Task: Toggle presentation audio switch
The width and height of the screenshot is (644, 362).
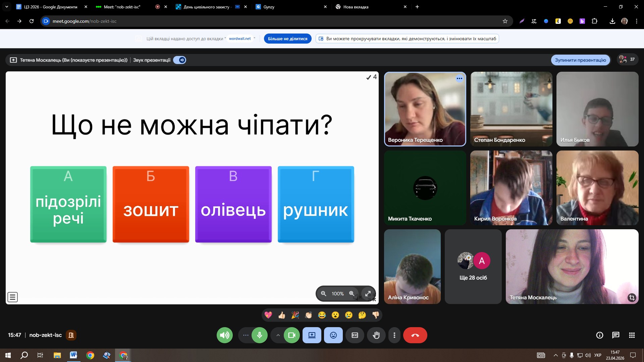Action: tap(180, 60)
